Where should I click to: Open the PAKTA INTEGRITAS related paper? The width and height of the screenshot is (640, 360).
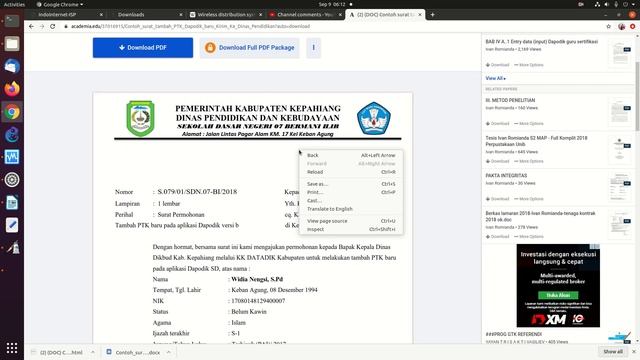click(x=506, y=176)
